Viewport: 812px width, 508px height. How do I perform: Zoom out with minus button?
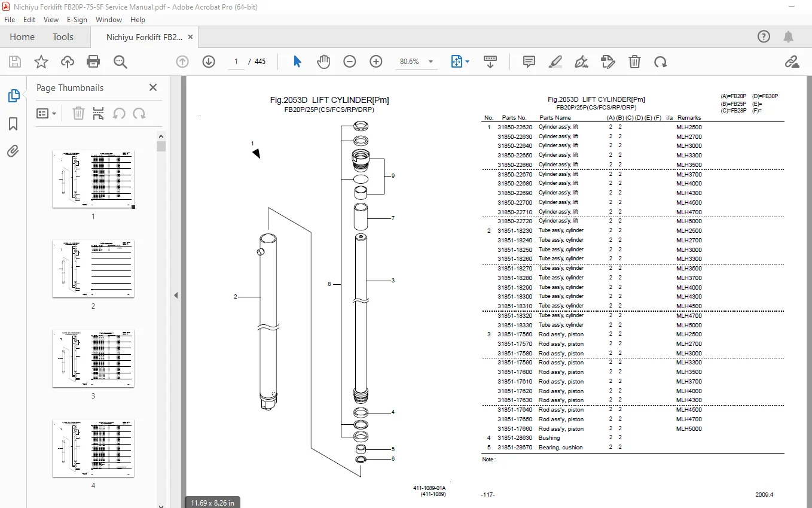click(350, 62)
